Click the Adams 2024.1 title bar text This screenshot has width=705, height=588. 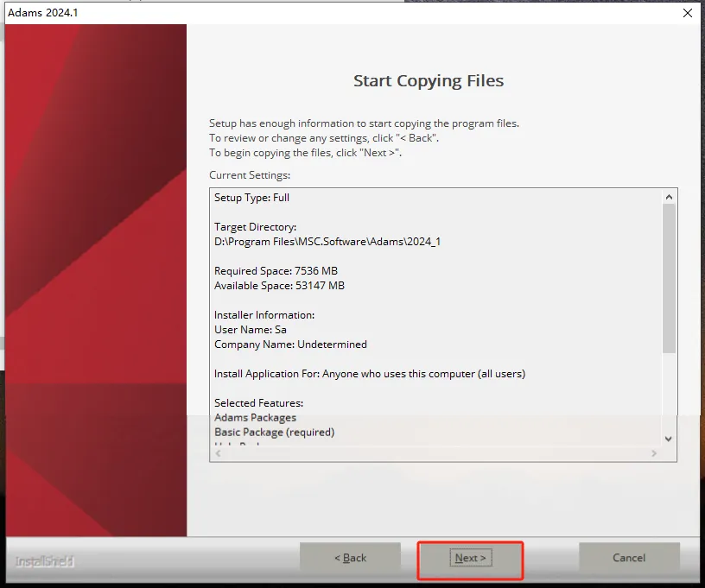(x=42, y=13)
